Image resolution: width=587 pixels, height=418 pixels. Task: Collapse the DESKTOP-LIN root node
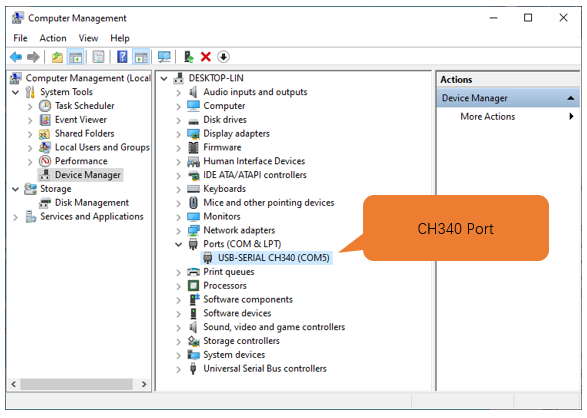pyautogui.click(x=164, y=79)
